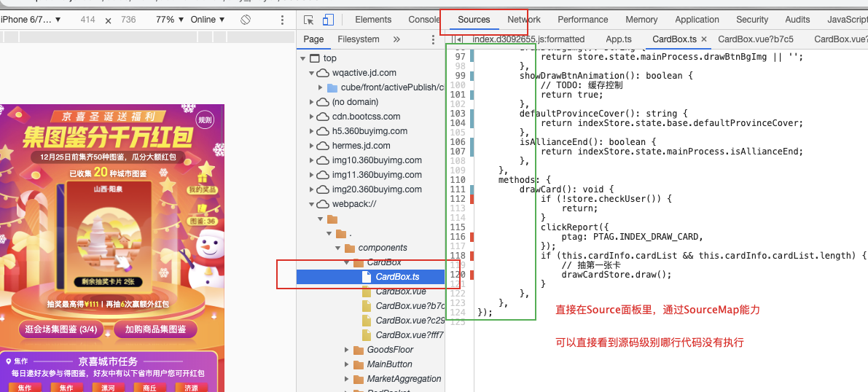This screenshot has height=392, width=868.
Task: Open the Audits panel tab
Action: coord(798,20)
